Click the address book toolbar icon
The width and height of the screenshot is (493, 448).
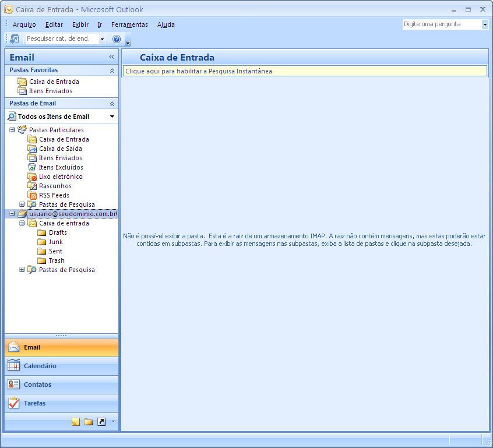(x=15, y=38)
